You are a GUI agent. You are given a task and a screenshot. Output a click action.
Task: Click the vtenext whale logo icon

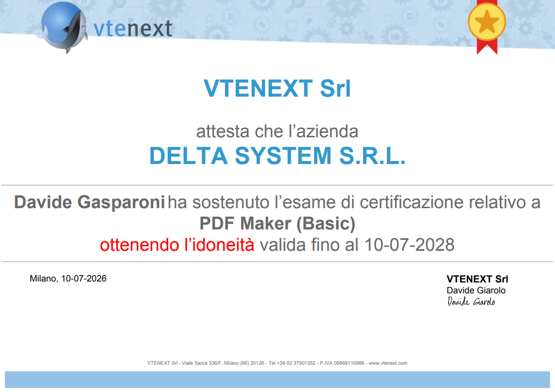62,27
